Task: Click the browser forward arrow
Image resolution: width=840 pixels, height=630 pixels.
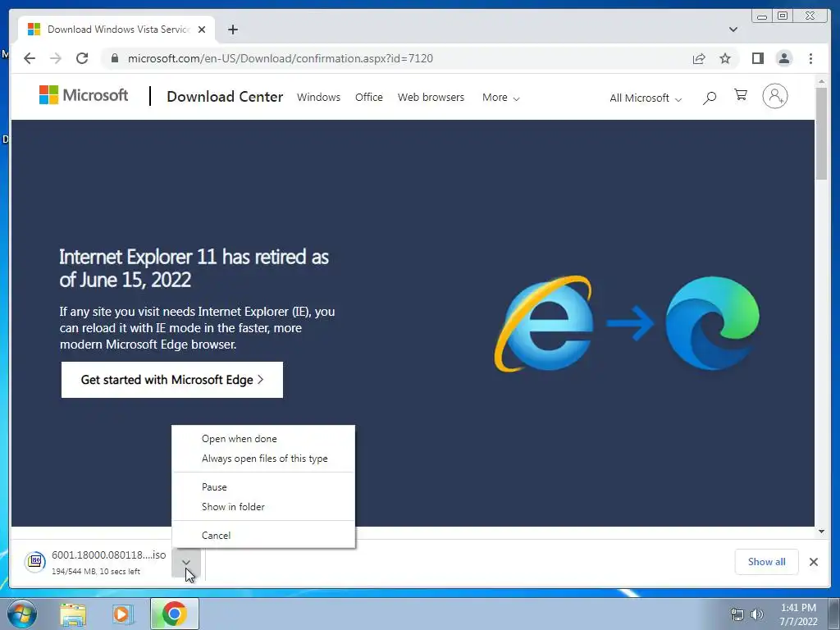Action: tap(56, 58)
